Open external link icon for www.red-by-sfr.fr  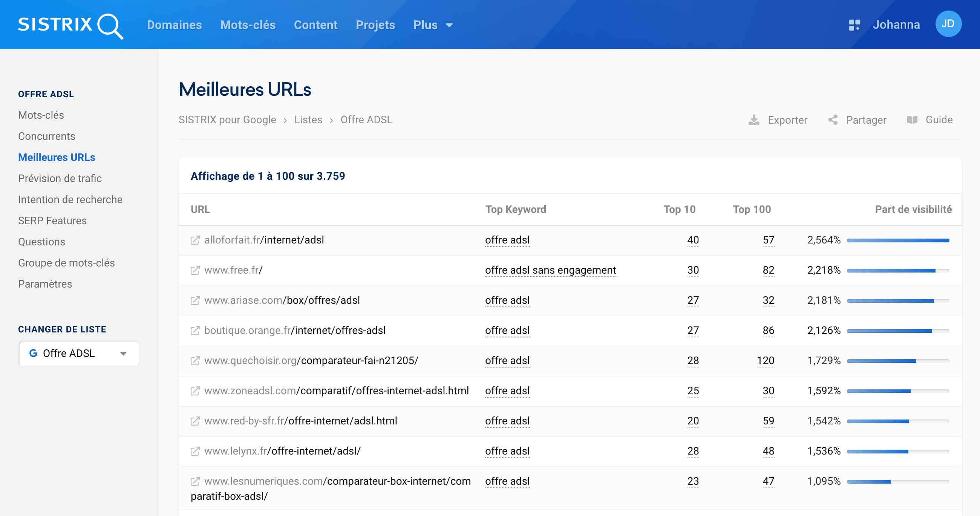[x=195, y=421]
